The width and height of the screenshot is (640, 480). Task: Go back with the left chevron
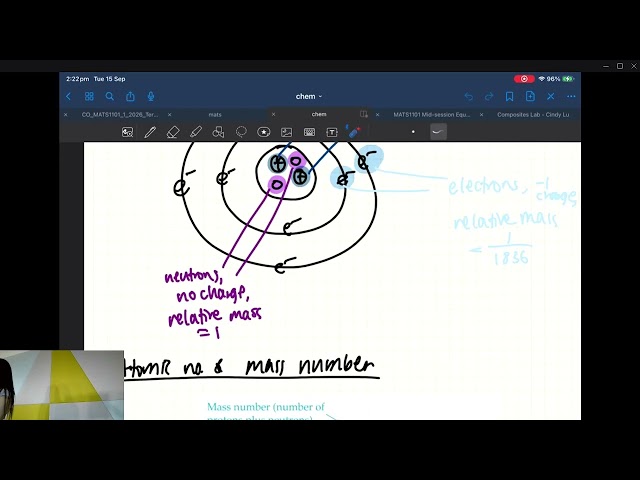68,96
